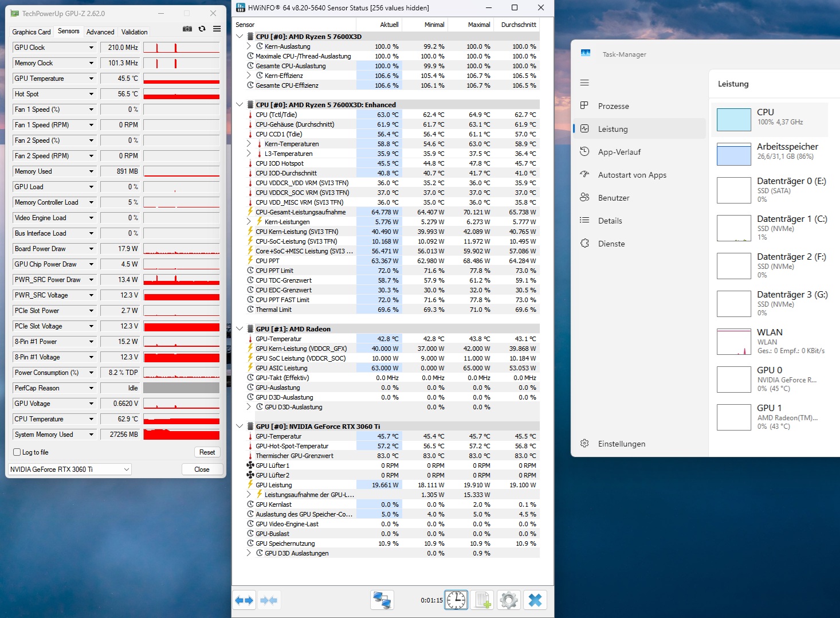The width and height of the screenshot is (840, 618).
Task: Collapse GPU [#1]: AMD Radeon group
Action: pos(240,329)
